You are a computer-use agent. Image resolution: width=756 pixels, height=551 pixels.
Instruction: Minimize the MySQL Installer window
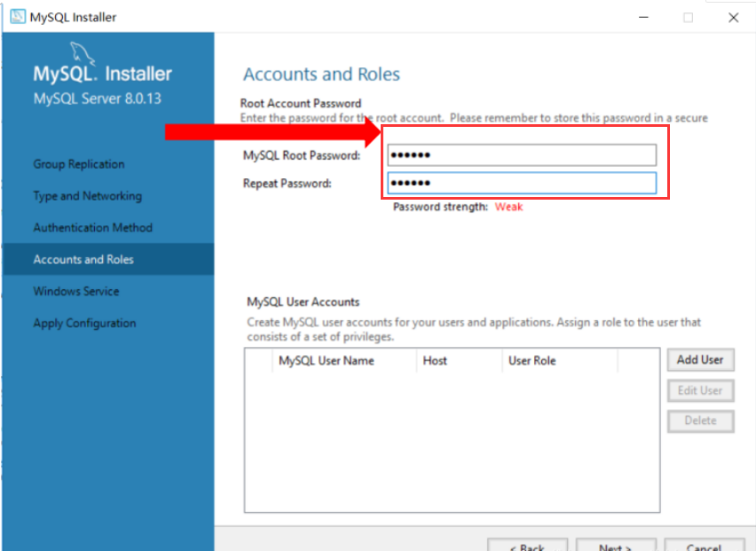[643, 18]
